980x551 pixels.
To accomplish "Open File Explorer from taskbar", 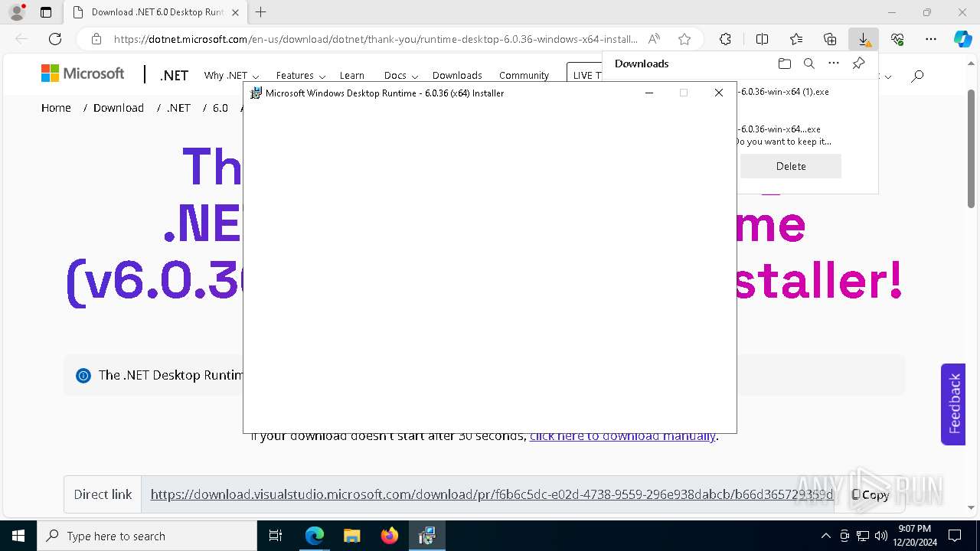I will click(x=351, y=536).
